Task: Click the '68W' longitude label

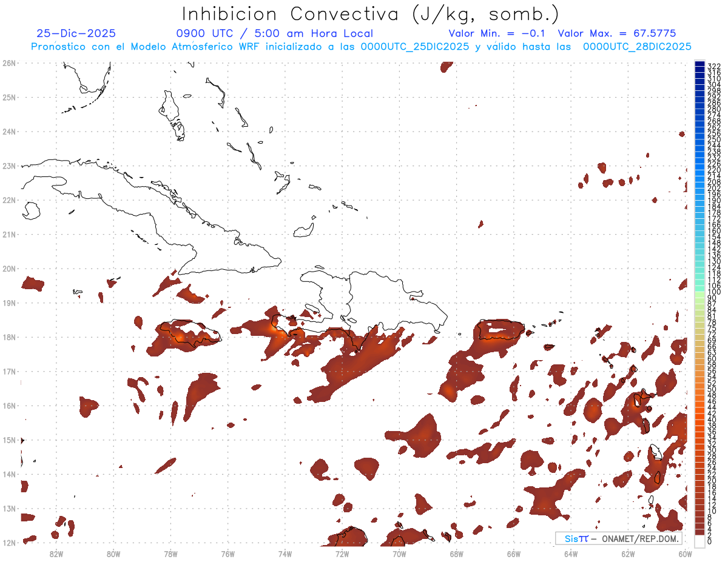Action: pos(456,554)
